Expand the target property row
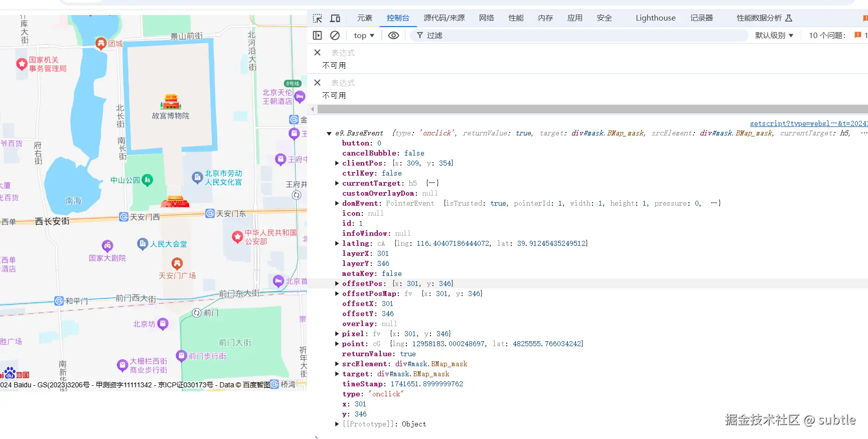 [x=337, y=374]
